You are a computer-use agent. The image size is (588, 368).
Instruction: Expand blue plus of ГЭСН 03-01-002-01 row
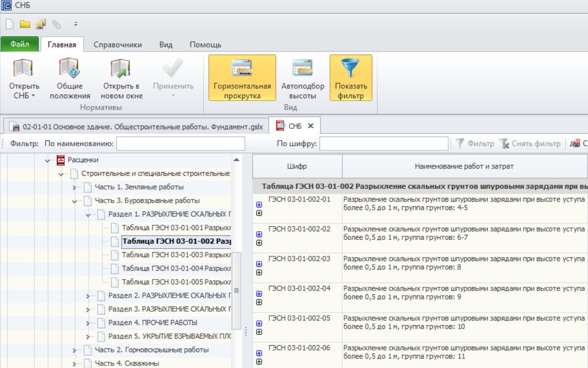[259, 205]
